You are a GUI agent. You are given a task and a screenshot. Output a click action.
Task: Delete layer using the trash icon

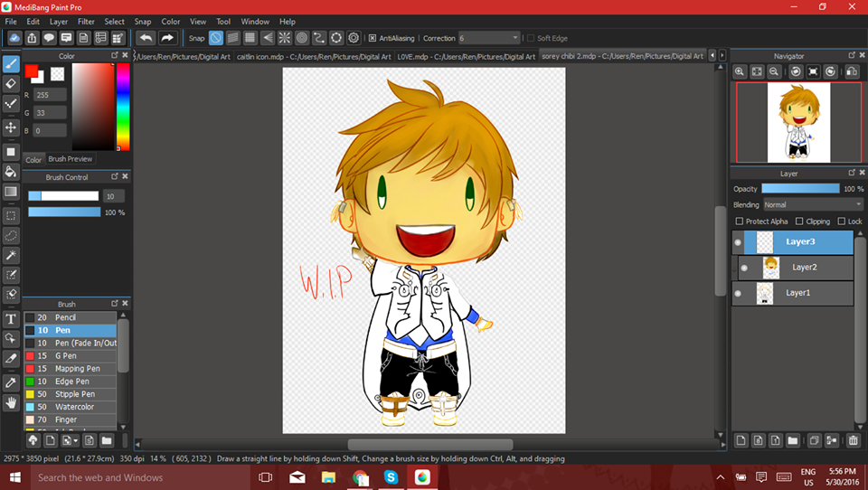point(853,440)
